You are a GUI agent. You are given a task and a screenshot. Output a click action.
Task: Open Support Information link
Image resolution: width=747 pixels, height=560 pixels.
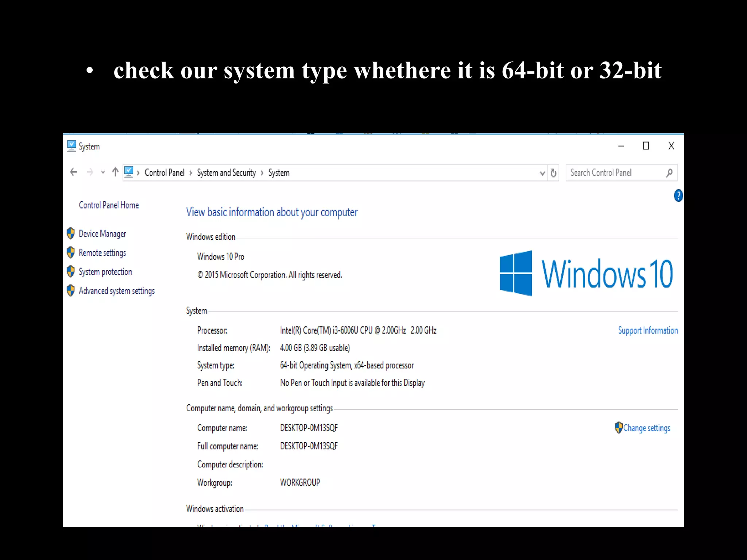[648, 330]
